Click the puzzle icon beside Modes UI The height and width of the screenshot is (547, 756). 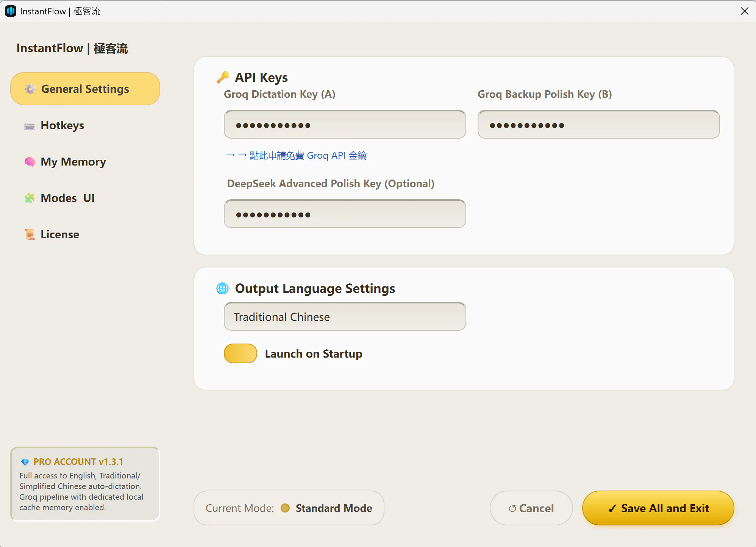[30, 198]
